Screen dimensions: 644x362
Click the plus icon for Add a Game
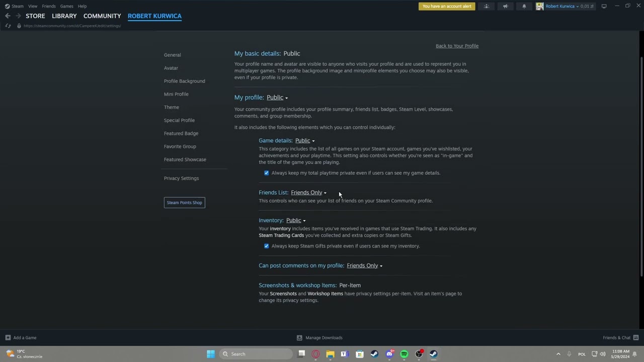(8, 338)
